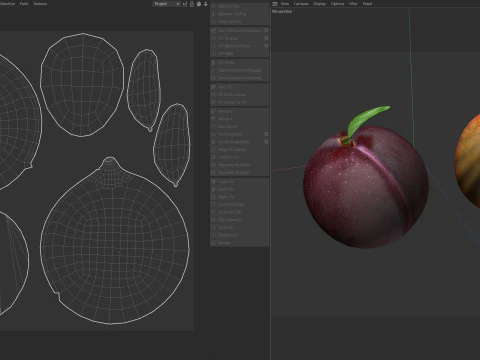This screenshot has height=360, width=480.
Task: Click Fit Canvas to UV
Action: point(240,102)
